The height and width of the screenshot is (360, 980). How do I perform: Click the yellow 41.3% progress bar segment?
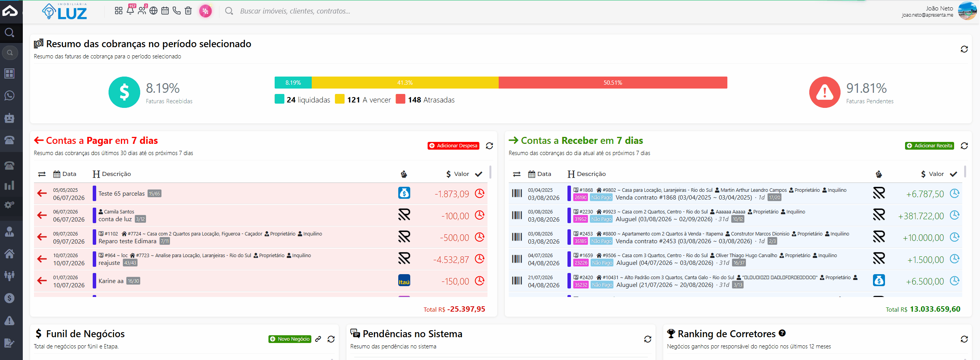(405, 83)
